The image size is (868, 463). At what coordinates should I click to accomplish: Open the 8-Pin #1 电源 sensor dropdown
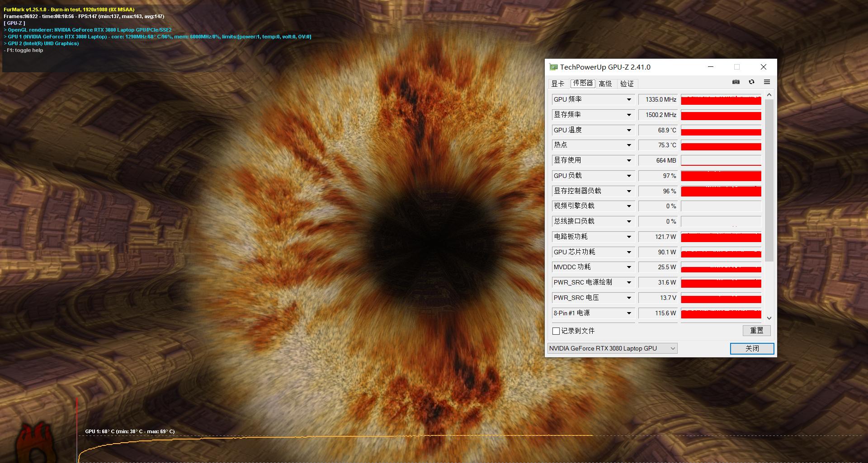pyautogui.click(x=629, y=313)
